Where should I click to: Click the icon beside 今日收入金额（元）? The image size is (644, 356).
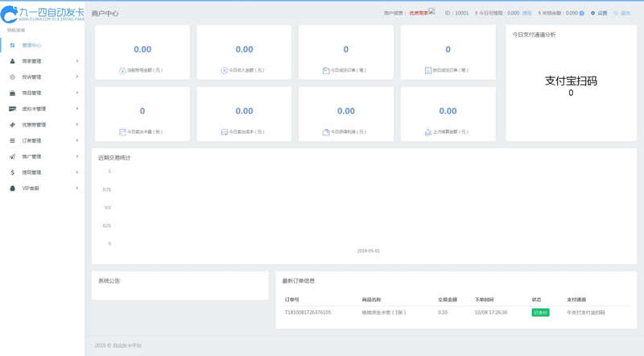click(x=225, y=70)
